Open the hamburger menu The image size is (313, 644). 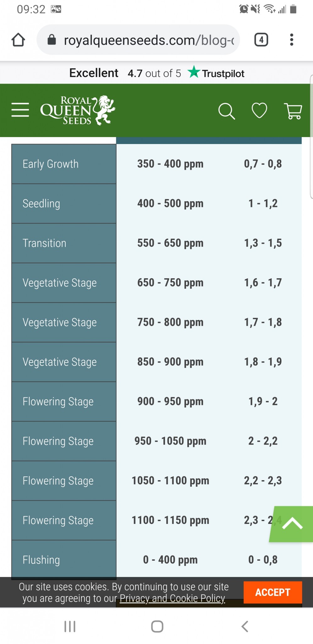(x=20, y=110)
